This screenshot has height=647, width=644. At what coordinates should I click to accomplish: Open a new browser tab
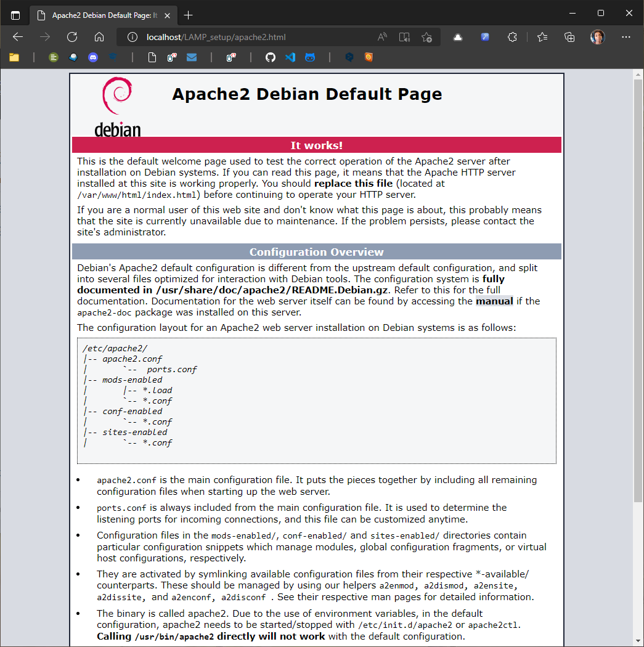pyautogui.click(x=188, y=15)
